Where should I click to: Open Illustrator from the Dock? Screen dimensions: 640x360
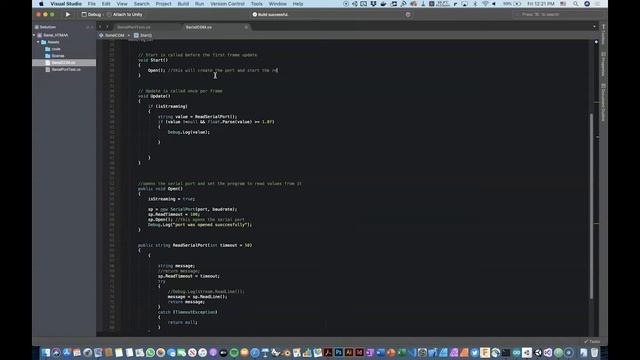pyautogui.click(x=349, y=352)
